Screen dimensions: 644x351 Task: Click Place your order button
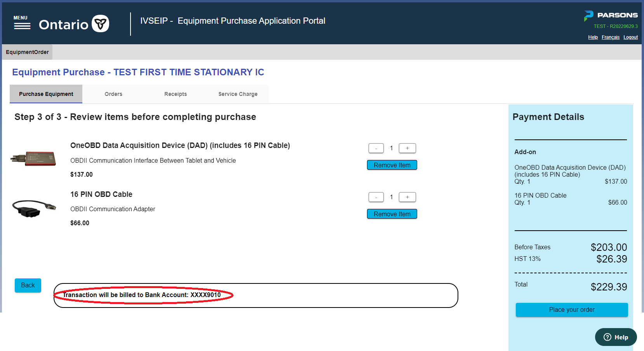click(572, 310)
